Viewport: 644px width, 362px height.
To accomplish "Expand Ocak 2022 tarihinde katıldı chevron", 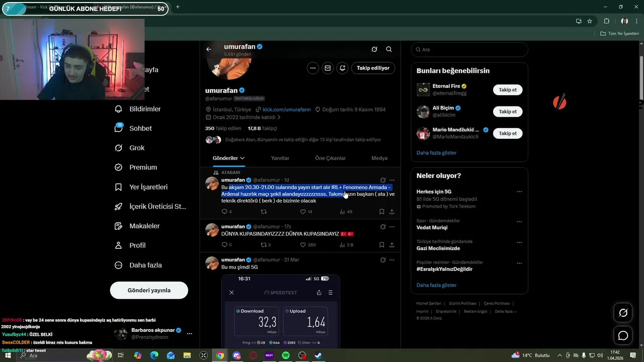I will [279, 117].
